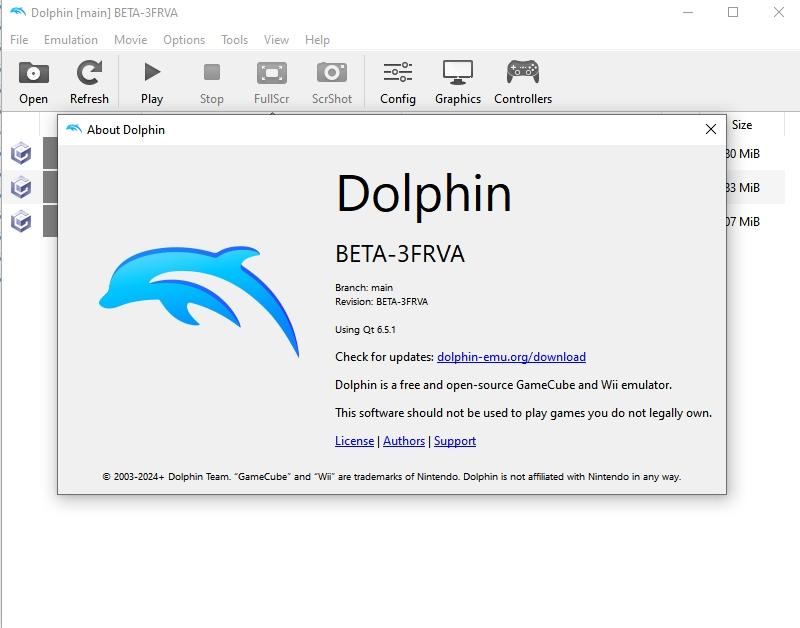Viewport: 800px width, 628px height.
Task: Click the 'Using Qt 6.5.1' text
Action: (365, 330)
